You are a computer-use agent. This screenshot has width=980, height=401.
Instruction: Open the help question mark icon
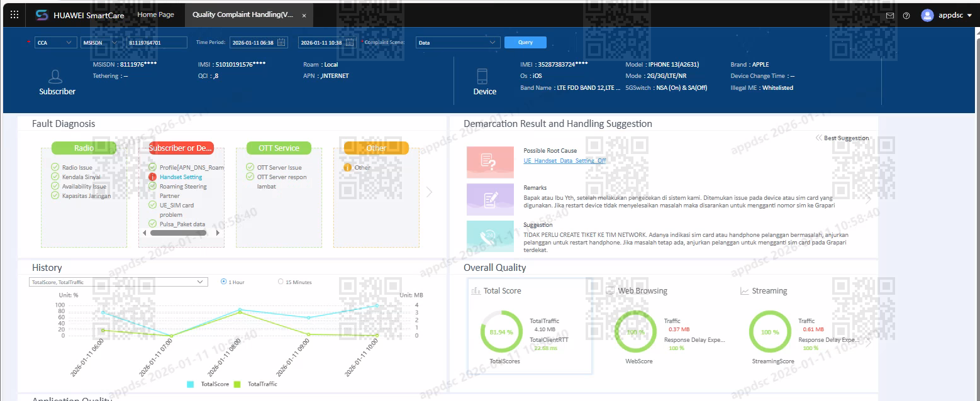[906, 16]
